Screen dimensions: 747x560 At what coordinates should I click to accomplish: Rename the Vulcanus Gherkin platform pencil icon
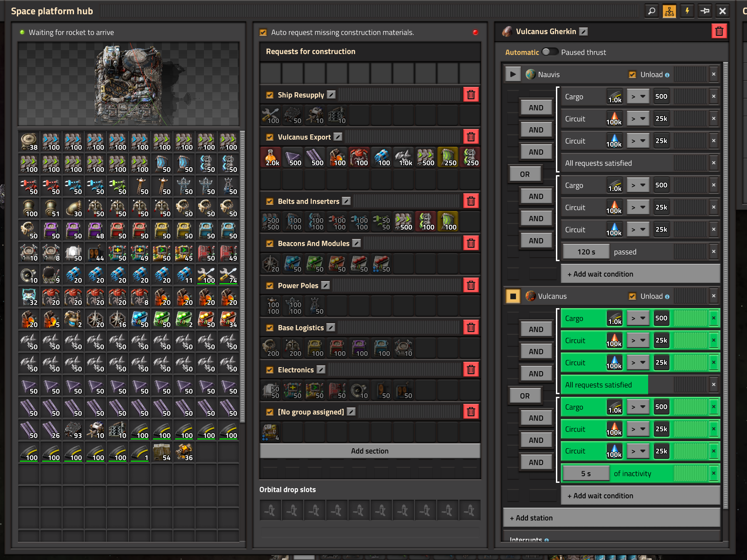(x=583, y=31)
